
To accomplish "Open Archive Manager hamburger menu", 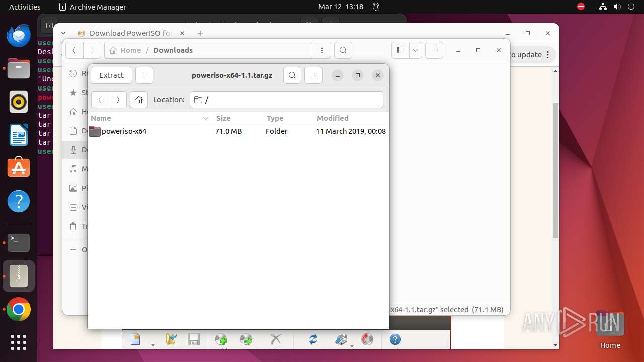I will (313, 75).
